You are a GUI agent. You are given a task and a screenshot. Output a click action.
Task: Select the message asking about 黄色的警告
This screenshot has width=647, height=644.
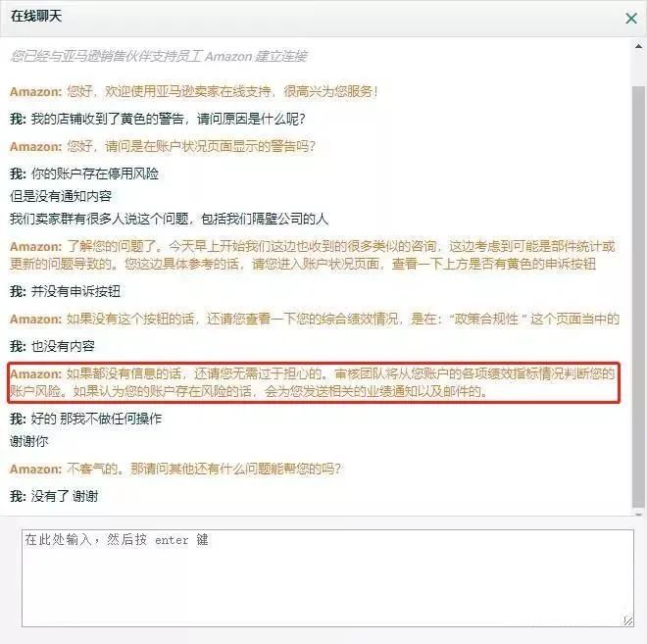click(x=158, y=119)
